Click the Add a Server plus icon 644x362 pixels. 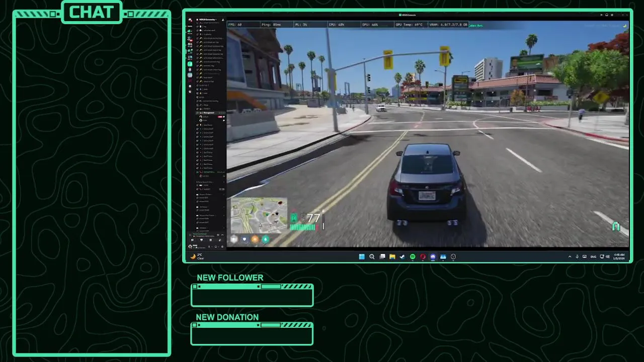190,86
